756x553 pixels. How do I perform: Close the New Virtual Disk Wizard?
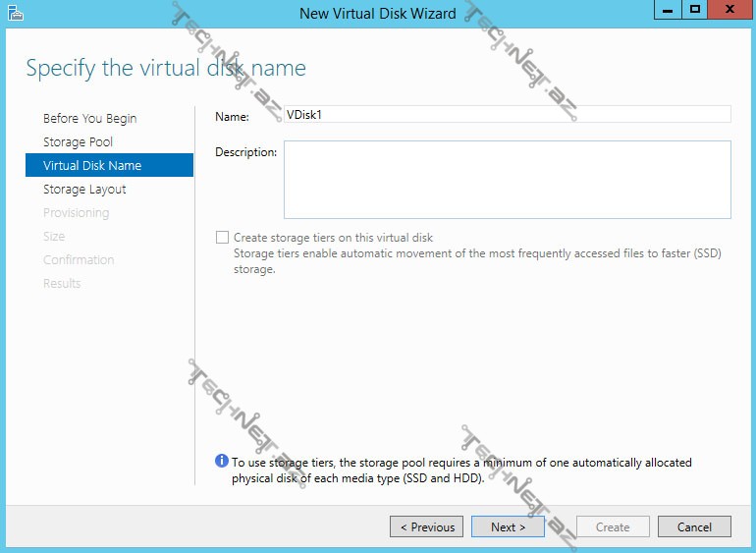point(728,11)
